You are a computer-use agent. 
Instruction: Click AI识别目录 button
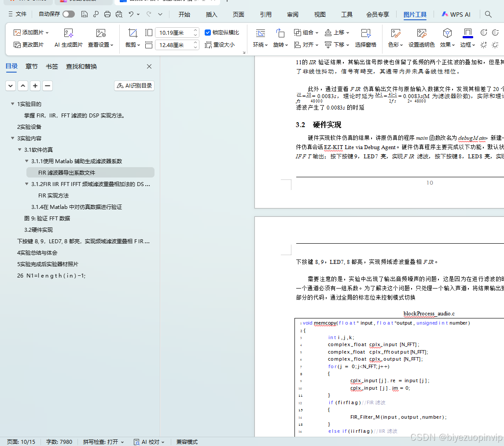134,86
